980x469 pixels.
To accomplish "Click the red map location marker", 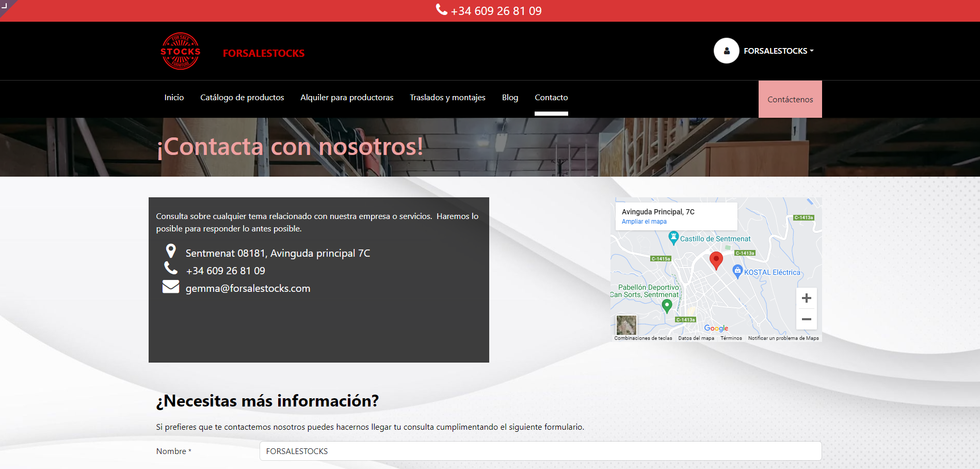I will (x=716, y=260).
